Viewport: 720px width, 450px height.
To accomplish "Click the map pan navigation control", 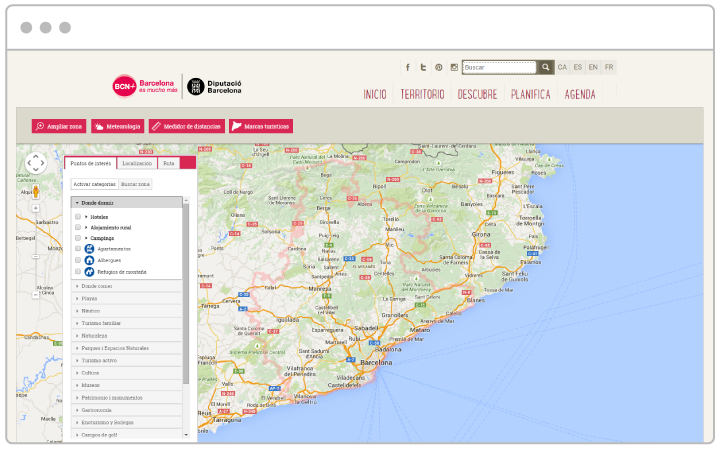I will (x=36, y=163).
